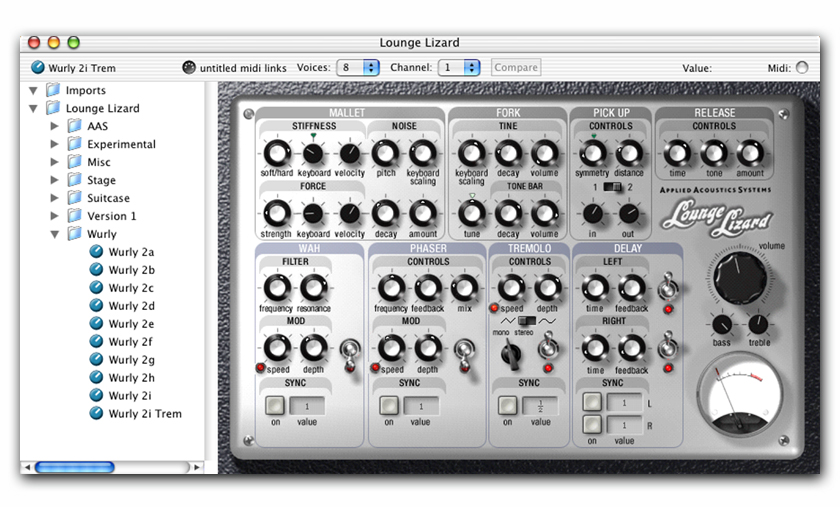
Task: Click the tremolo depth knob
Action: 548,288
